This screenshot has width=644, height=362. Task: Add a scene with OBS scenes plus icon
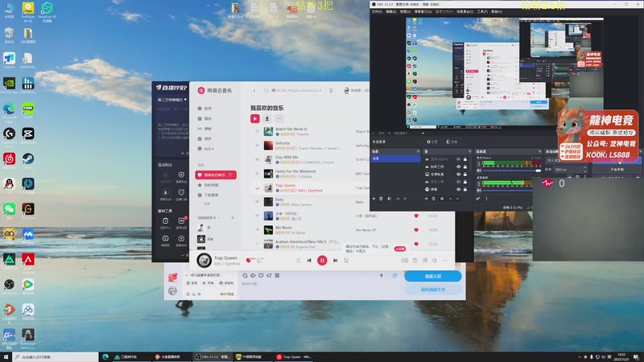tap(374, 199)
